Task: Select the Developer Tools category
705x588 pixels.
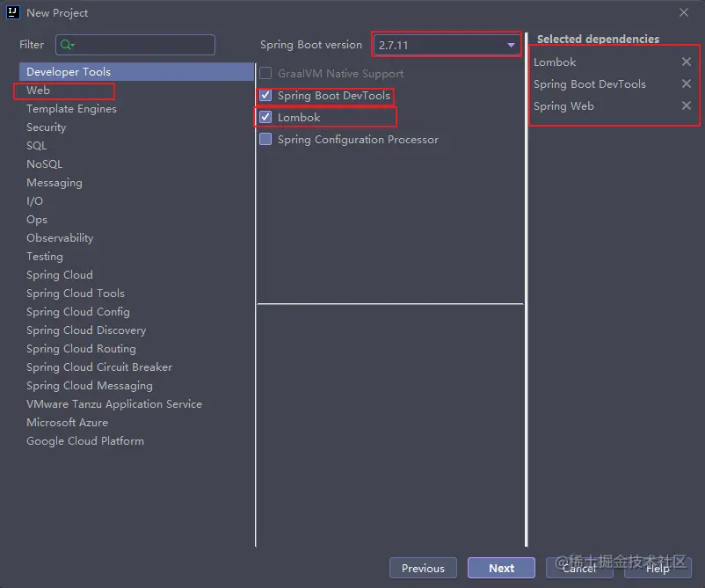Action: pos(136,71)
